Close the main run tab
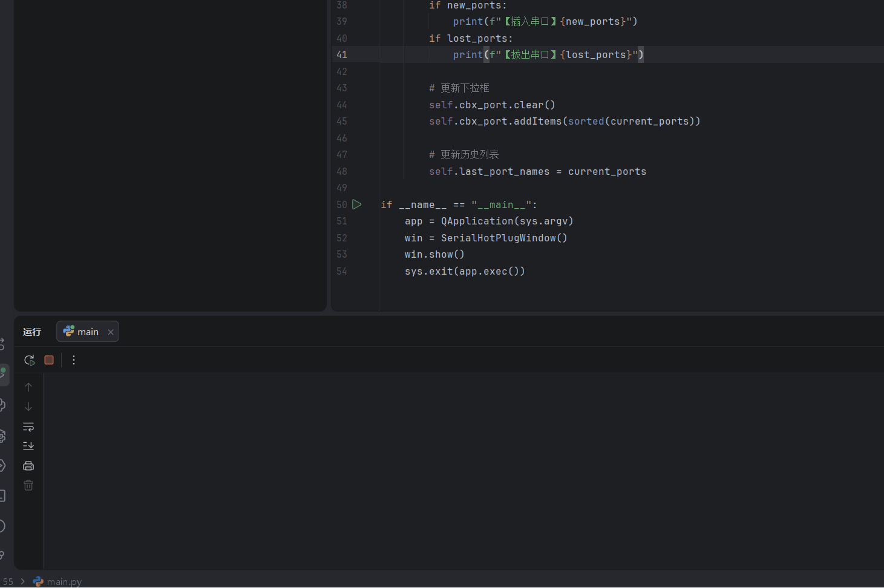Viewport: 884px width, 588px height. [111, 332]
